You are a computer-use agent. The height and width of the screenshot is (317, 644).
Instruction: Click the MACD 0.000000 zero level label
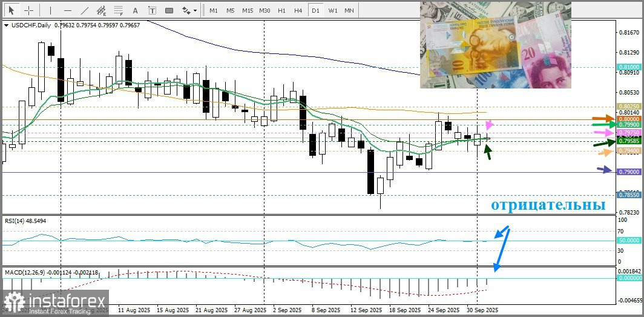coord(629,278)
